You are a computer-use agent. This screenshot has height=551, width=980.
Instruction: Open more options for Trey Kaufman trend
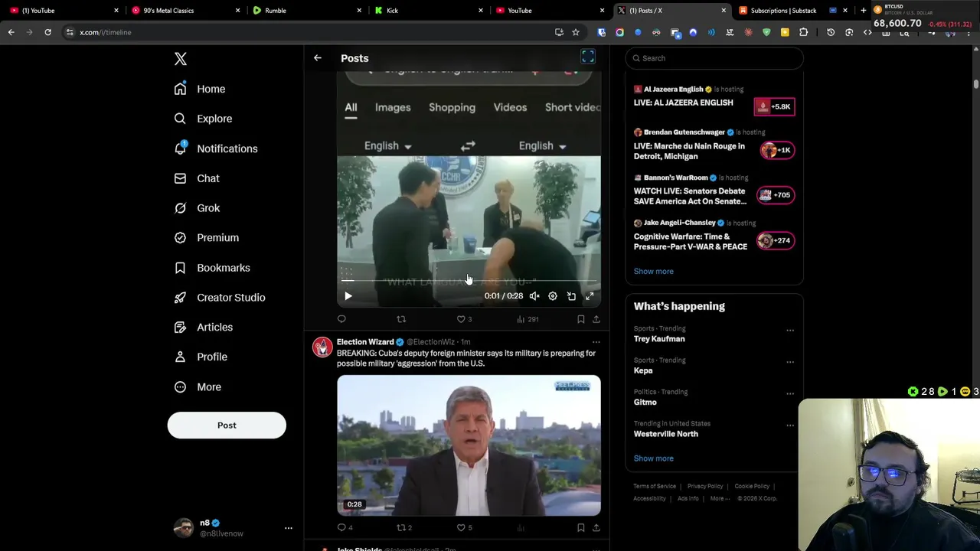(x=790, y=331)
